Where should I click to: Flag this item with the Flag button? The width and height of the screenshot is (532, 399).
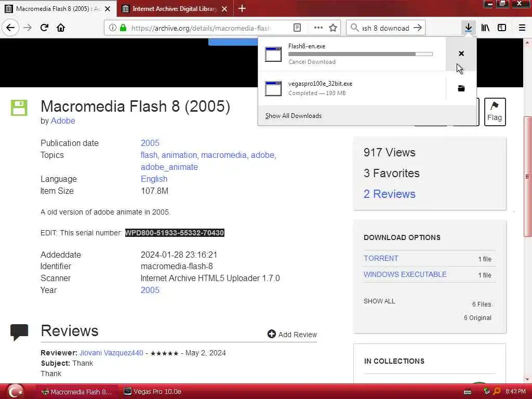coord(495,112)
